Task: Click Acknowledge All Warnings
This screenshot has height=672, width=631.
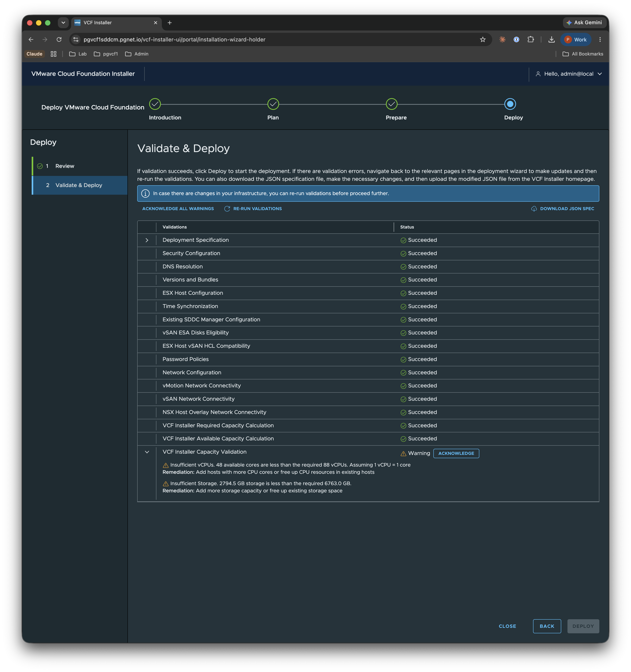Action: pyautogui.click(x=178, y=209)
